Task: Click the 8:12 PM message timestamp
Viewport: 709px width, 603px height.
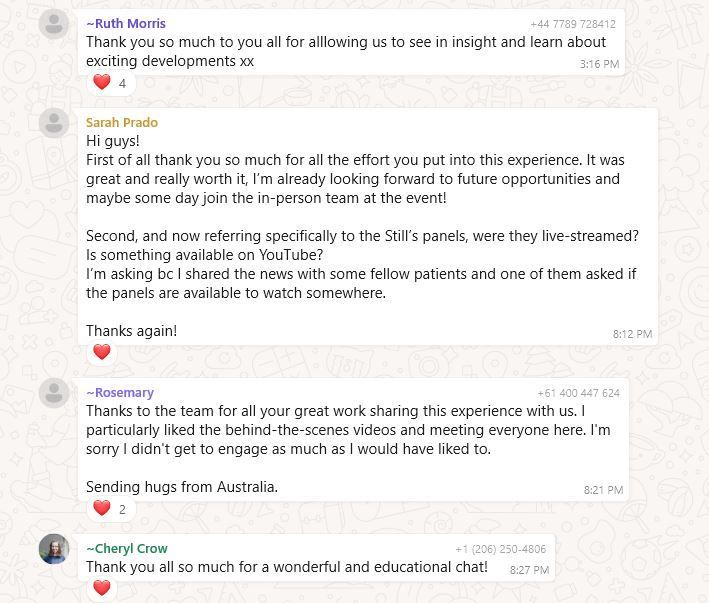Action: pyautogui.click(x=632, y=334)
